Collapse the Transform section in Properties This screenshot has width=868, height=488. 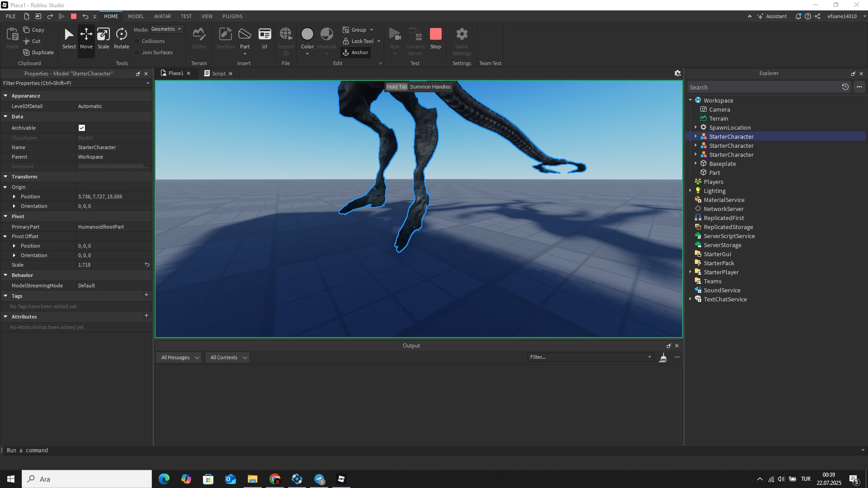click(x=6, y=177)
